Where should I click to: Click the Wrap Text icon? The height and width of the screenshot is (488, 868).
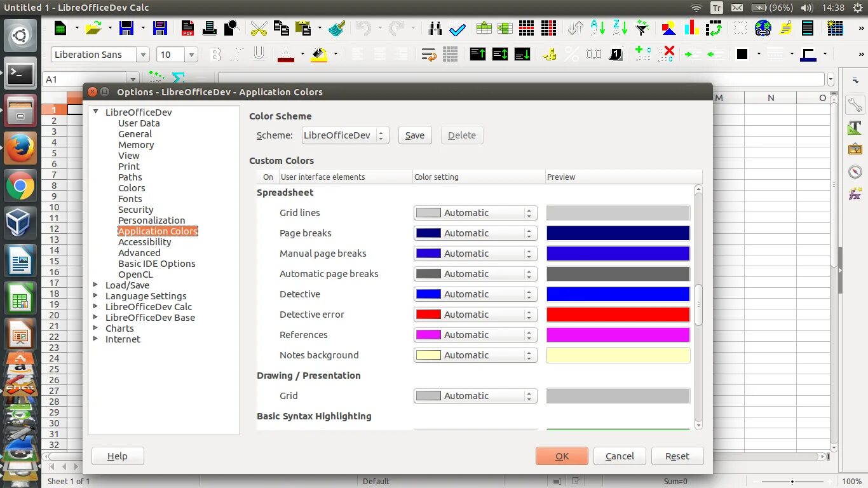point(429,55)
